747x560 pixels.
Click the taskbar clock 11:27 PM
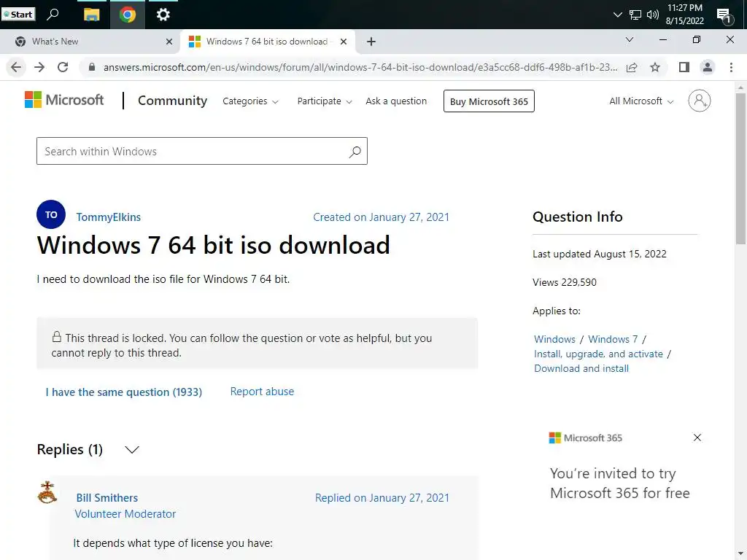pos(684,8)
